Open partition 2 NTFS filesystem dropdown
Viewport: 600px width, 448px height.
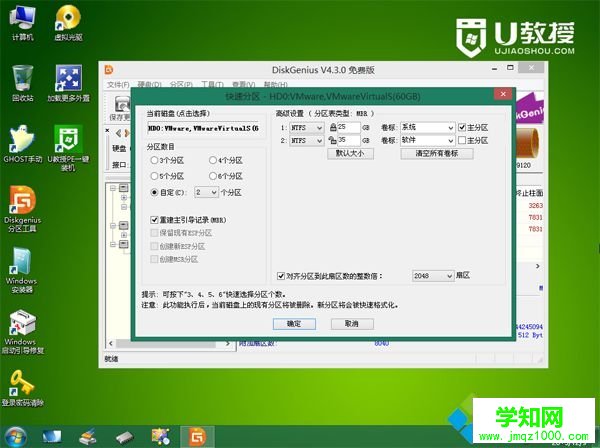coord(307,141)
